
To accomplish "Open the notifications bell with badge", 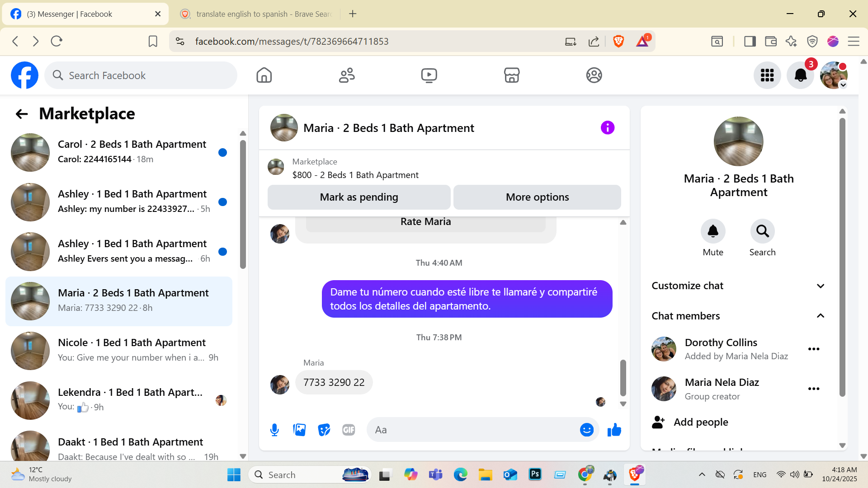I will 801,75.
